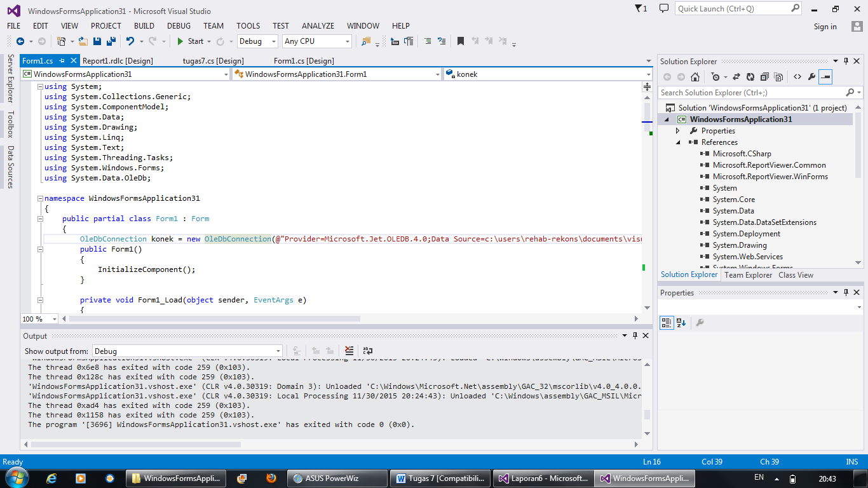868x488 pixels.
Task: Open the DEBUG menu
Action: coord(179,26)
